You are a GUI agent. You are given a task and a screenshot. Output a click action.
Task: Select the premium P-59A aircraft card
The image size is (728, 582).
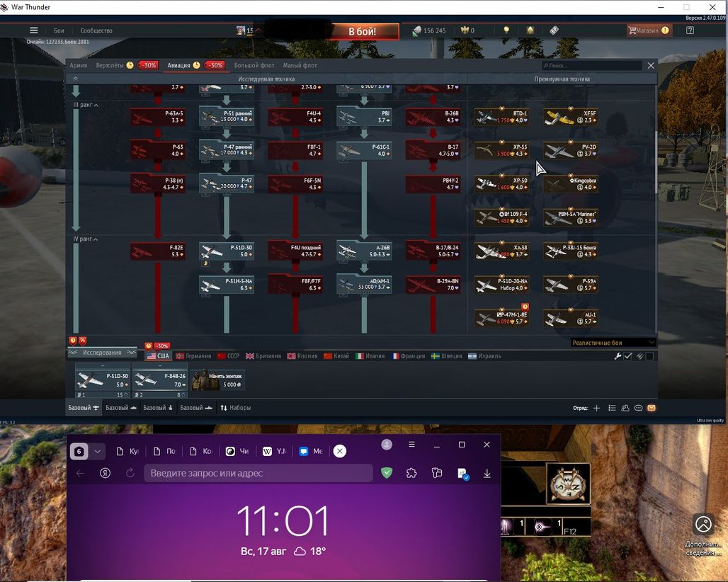(x=571, y=284)
